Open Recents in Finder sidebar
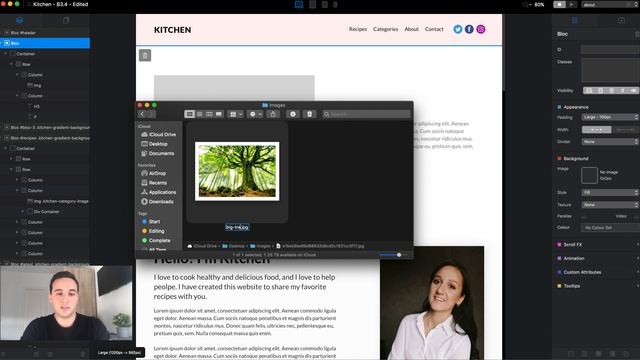Screen dimensions: 640x360 [154, 183]
